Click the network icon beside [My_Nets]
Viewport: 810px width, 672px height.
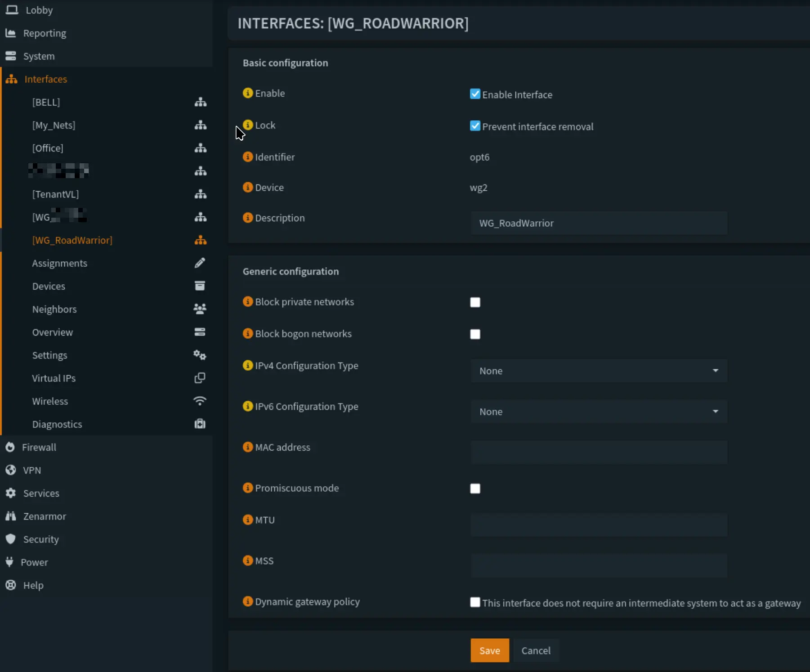click(x=200, y=125)
